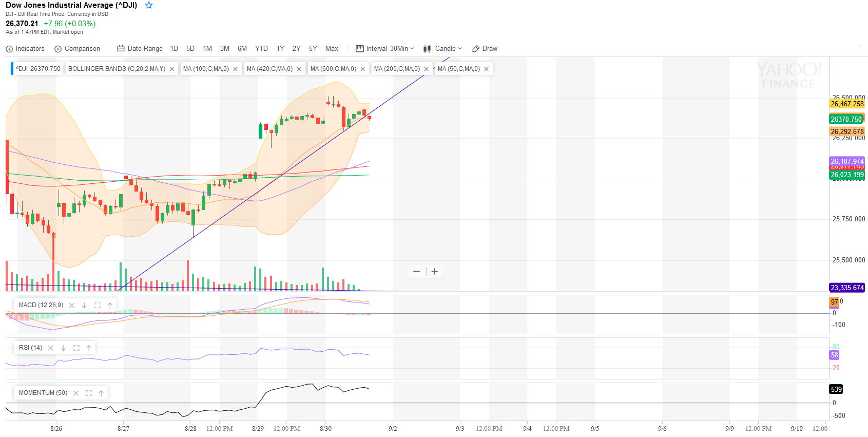
Task: Expand the Candle chart type dropdown
Action: [x=442, y=49]
